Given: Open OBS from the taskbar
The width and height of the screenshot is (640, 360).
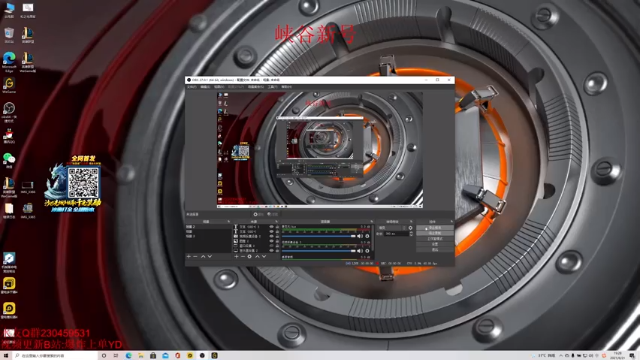Looking at the screenshot, I should 202,356.
